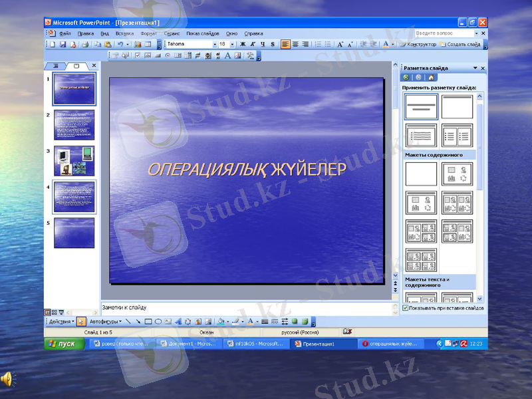
Task: Toggle italic formatting with the К icon
Action: (x=253, y=44)
